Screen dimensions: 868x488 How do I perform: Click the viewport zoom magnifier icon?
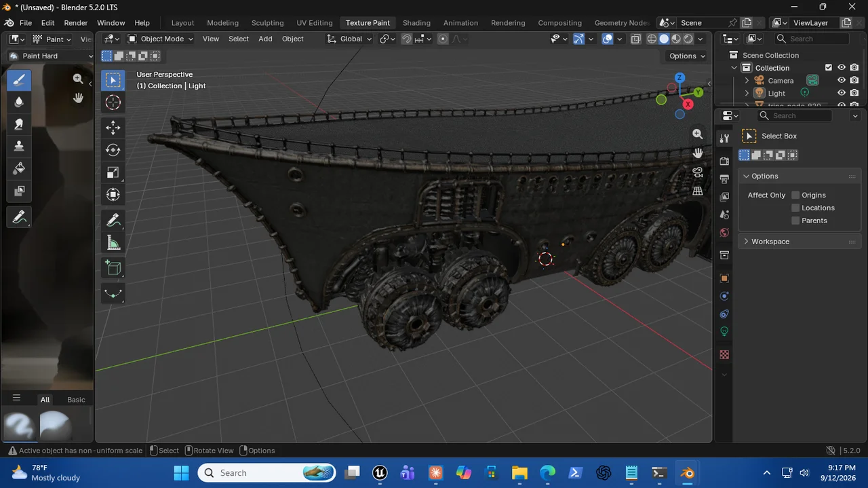pyautogui.click(x=698, y=134)
